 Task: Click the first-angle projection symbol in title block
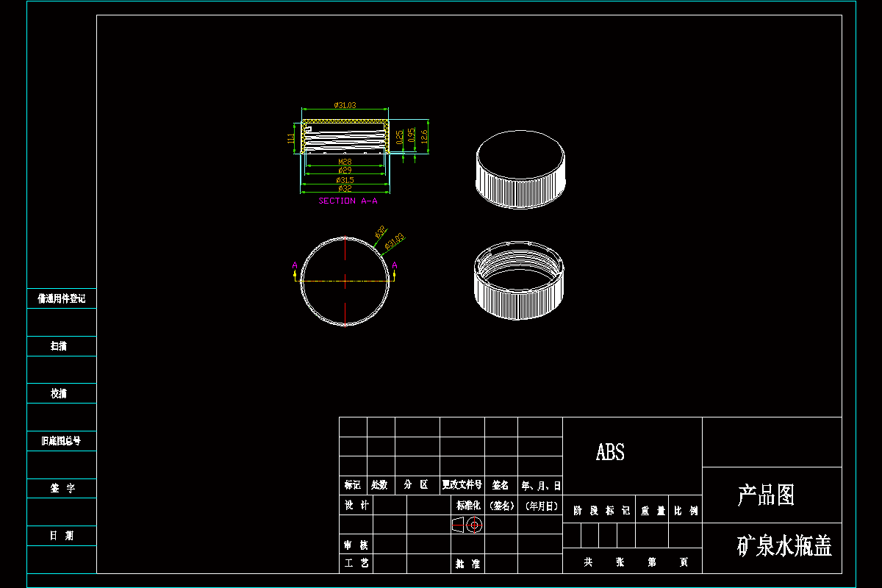(467, 525)
